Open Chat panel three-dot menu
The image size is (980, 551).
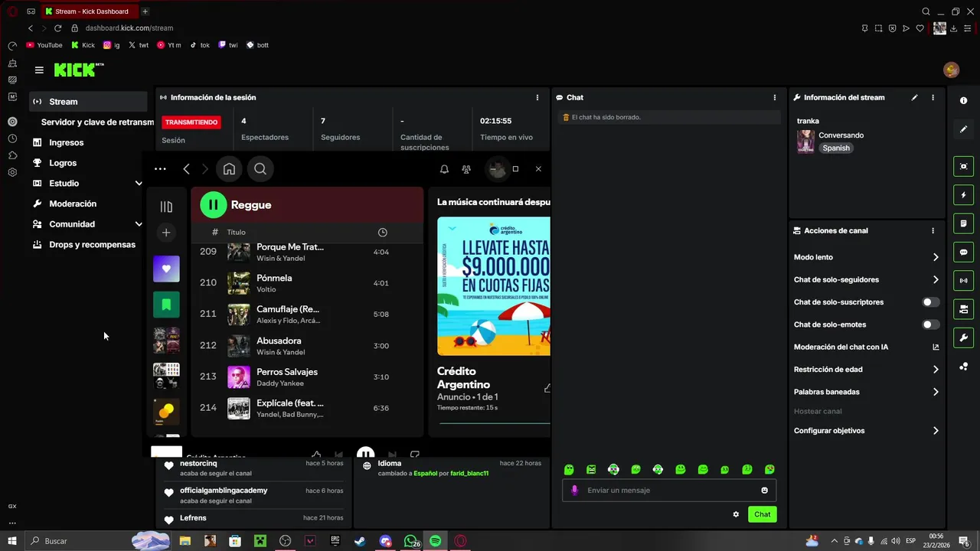pos(775,98)
